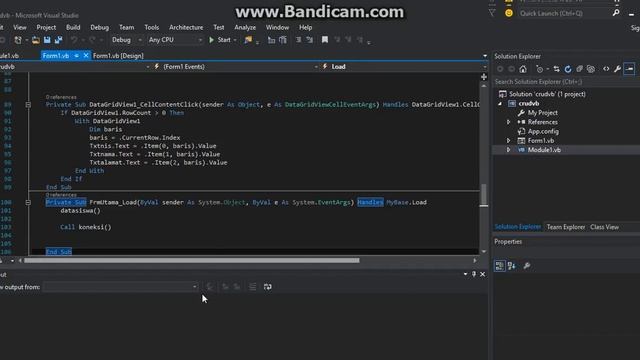Switch to Class View tab
The height and width of the screenshot is (360, 640).
(x=604, y=227)
